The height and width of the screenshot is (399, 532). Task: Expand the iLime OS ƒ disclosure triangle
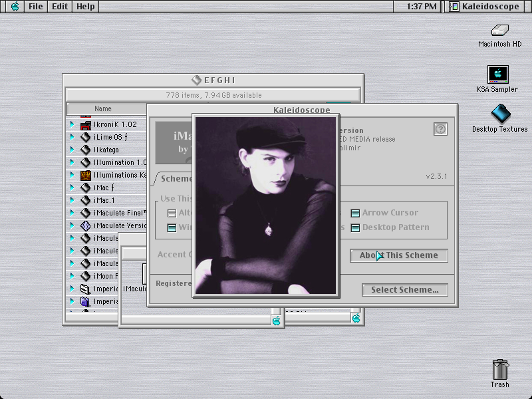72,137
